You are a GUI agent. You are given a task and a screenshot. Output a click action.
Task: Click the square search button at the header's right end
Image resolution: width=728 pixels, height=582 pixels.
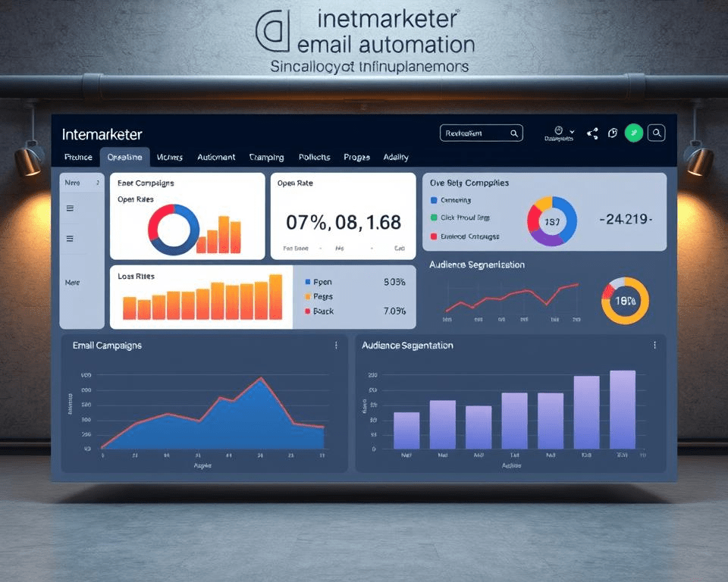coord(657,133)
